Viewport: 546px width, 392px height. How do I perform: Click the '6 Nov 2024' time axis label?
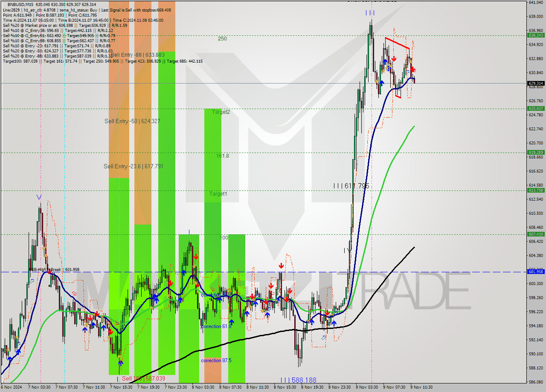point(11,387)
